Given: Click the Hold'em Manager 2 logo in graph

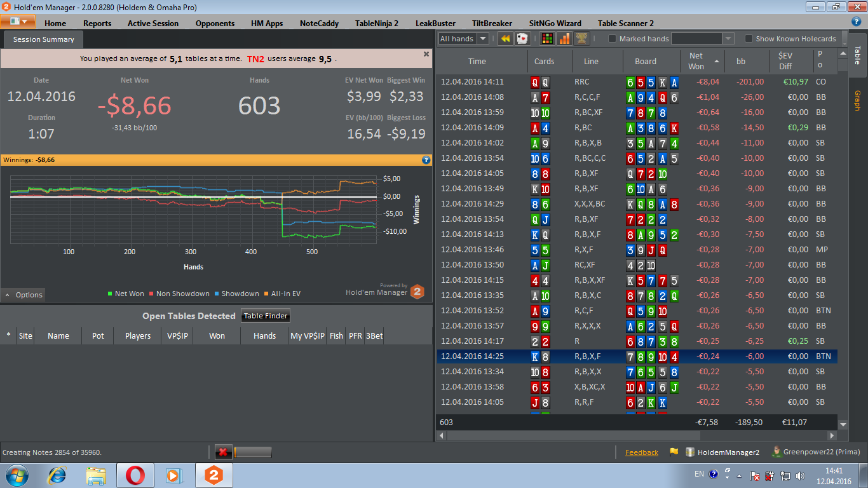Looking at the screenshot, I should pyautogui.click(x=417, y=292).
